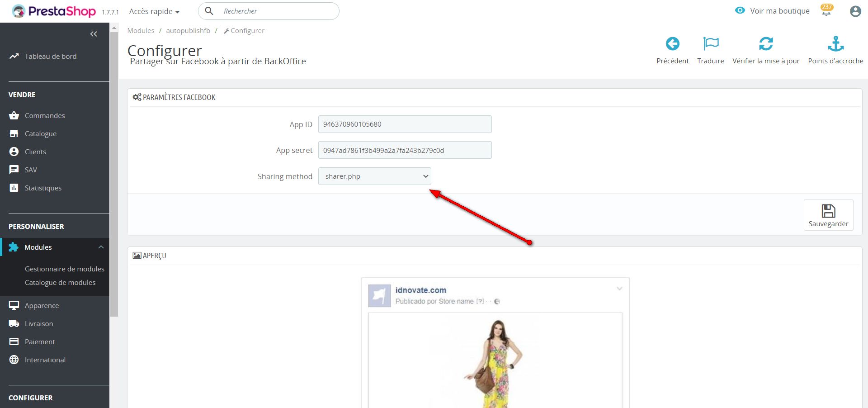The image size is (868, 408).
Task: Click the Commandes basket icon
Action: coord(14,115)
